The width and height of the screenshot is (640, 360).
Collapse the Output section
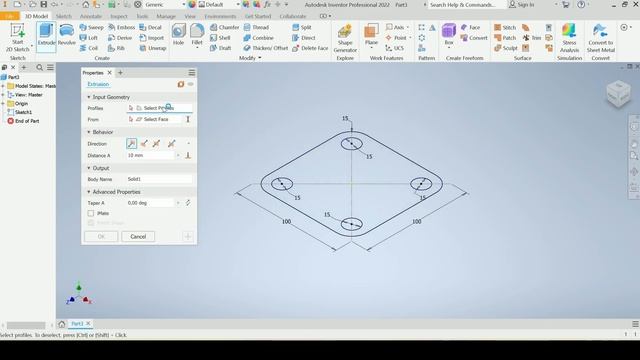pos(89,168)
